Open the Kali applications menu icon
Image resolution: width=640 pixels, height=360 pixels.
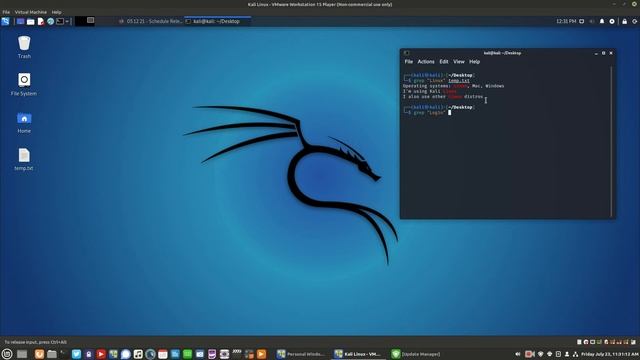[x=5, y=21]
